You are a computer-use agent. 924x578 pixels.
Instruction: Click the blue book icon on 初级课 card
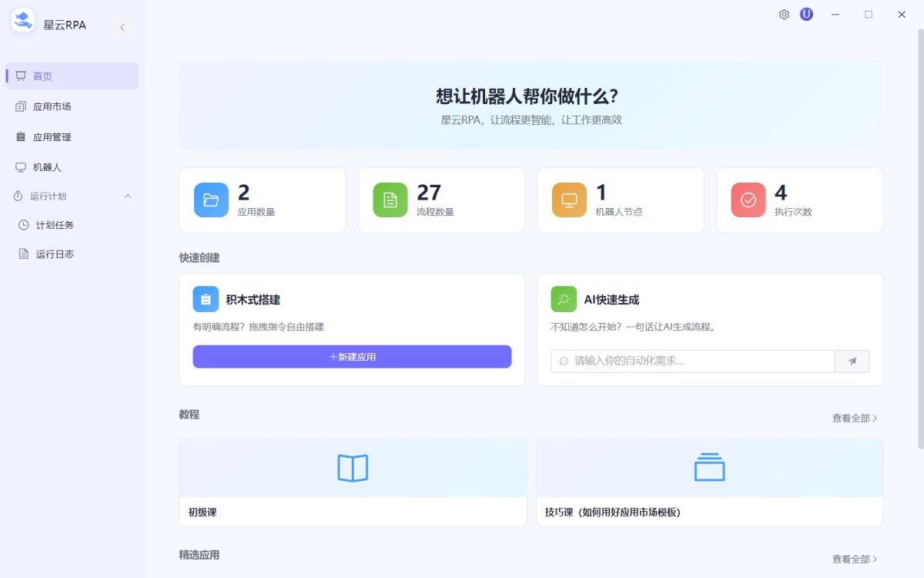[352, 467]
